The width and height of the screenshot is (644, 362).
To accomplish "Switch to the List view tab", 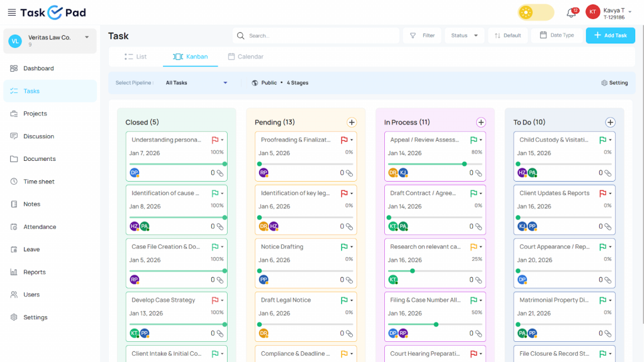I will point(135,57).
